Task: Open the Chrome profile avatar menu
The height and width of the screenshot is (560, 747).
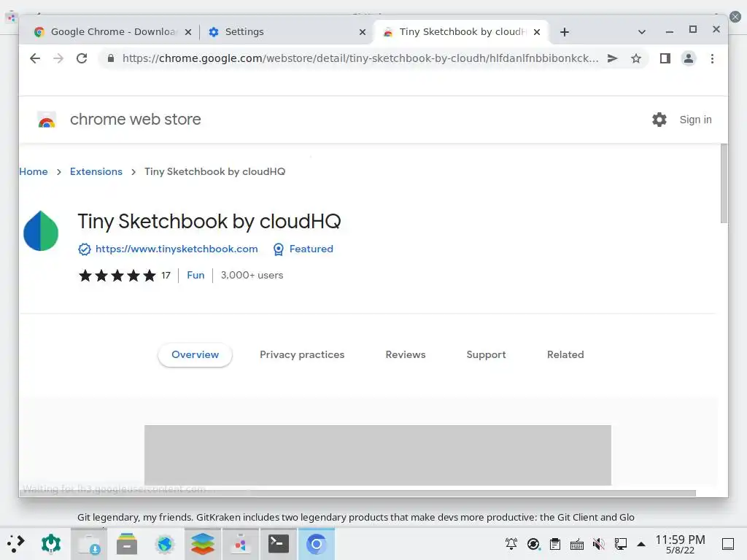Action: pos(689,58)
